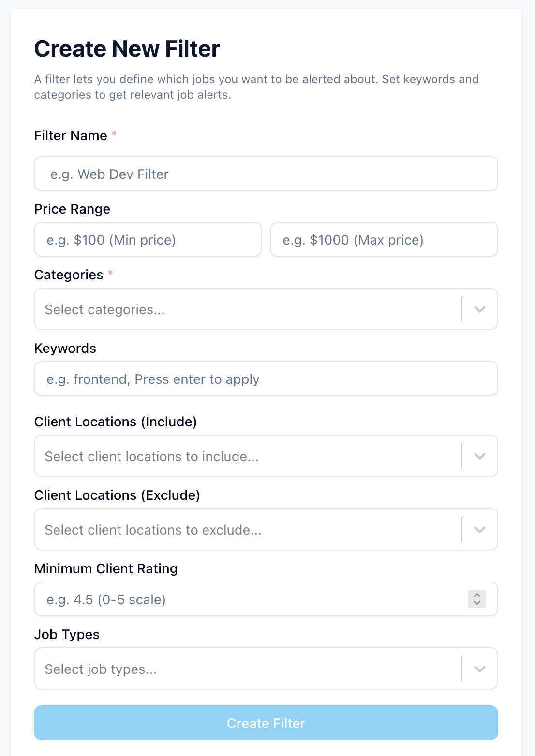The width and height of the screenshot is (535, 756).
Task: Click the Create New Filter heading
Action: pos(127,49)
